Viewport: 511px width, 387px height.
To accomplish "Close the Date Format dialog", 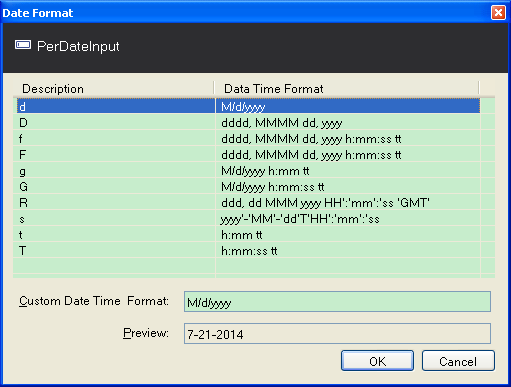I will click(498, 13).
